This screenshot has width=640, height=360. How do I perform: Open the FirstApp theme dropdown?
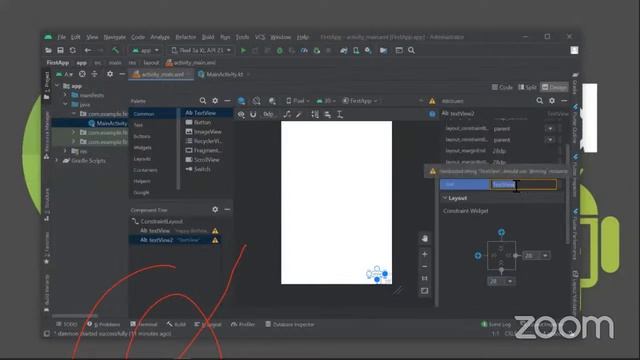(360, 101)
